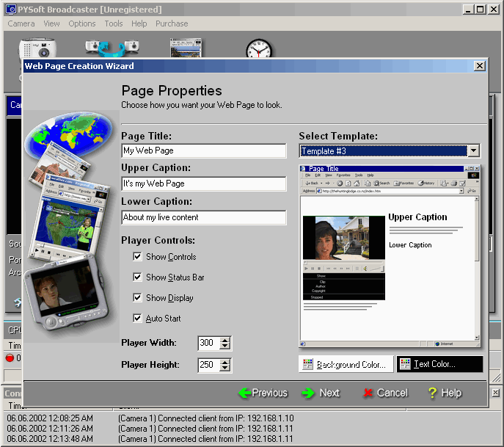504x447 pixels.
Task: Click the Lower Caption text field
Action: (203, 217)
